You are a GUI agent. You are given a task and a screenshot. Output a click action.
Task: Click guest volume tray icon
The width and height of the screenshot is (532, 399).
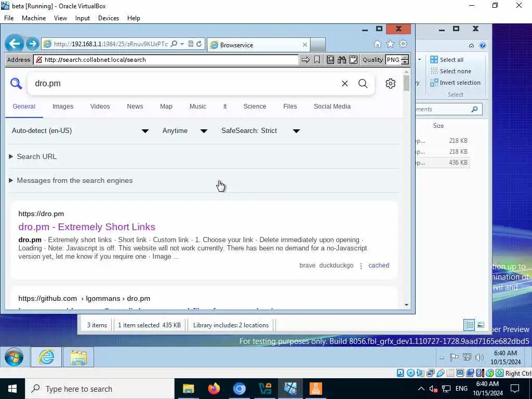pos(480,357)
